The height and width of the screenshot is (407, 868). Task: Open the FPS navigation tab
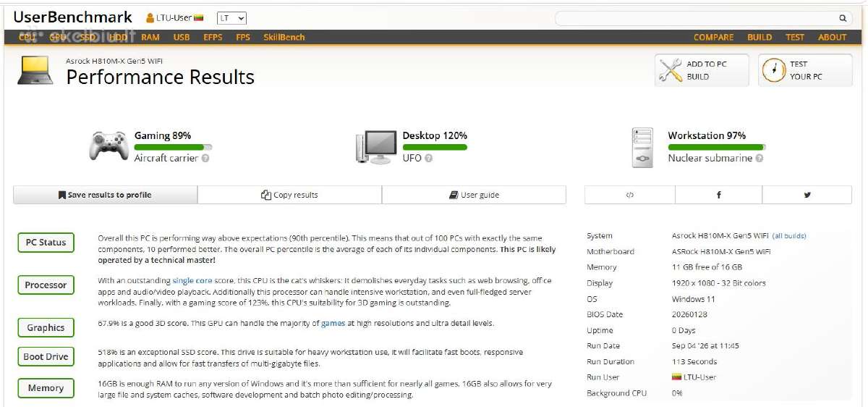click(243, 37)
